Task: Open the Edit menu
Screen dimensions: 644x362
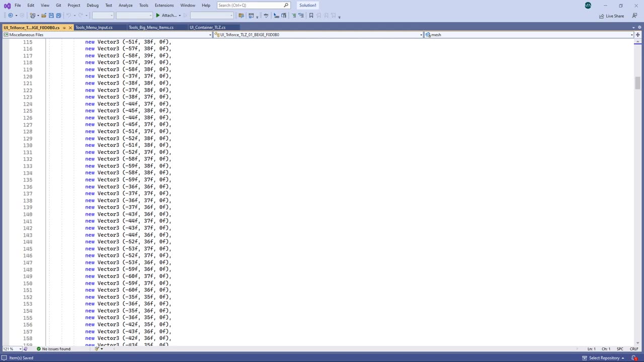Action: tap(31, 6)
